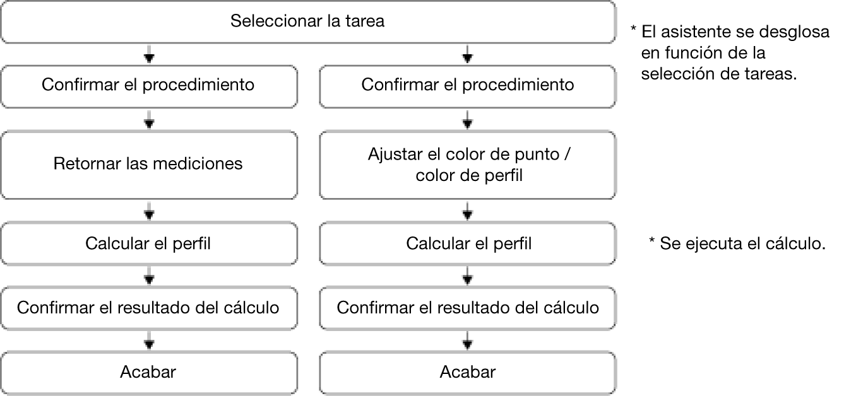868x396 pixels.
Task: Click Calcular el perfil below Ajustar el color
Action: coord(468,243)
